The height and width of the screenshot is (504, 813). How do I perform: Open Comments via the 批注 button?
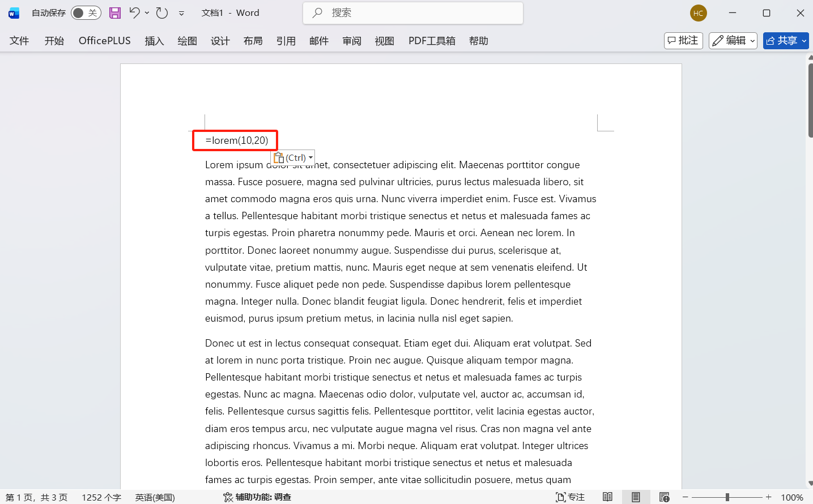tap(683, 40)
